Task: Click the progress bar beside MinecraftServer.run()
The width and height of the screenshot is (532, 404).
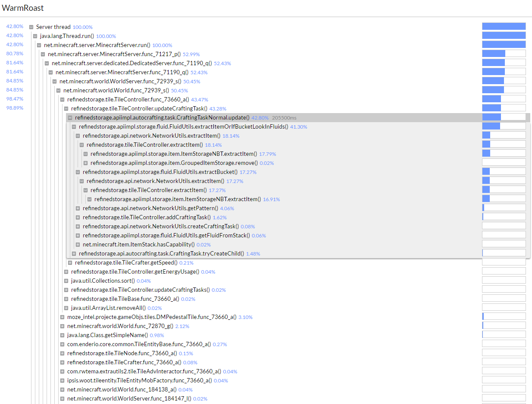Action: click(x=504, y=44)
